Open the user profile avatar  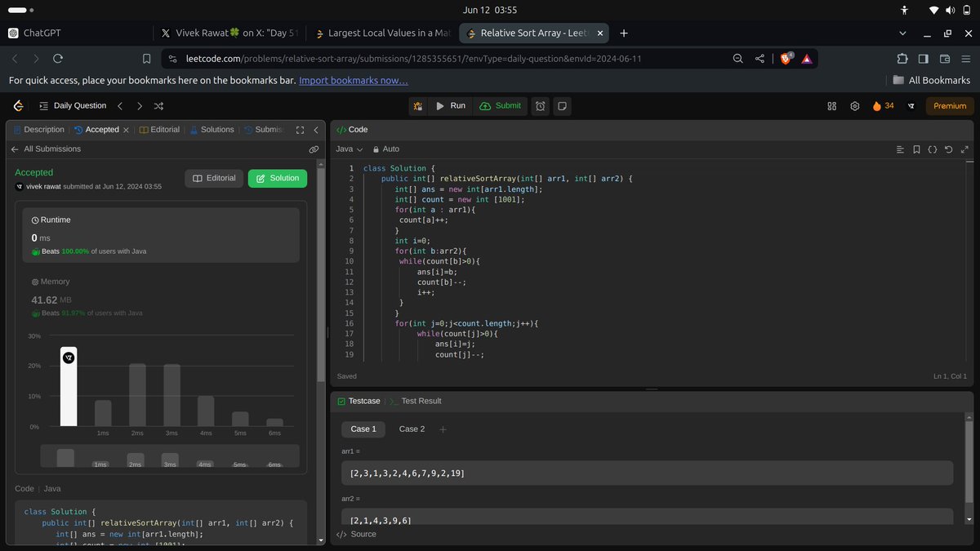(911, 105)
